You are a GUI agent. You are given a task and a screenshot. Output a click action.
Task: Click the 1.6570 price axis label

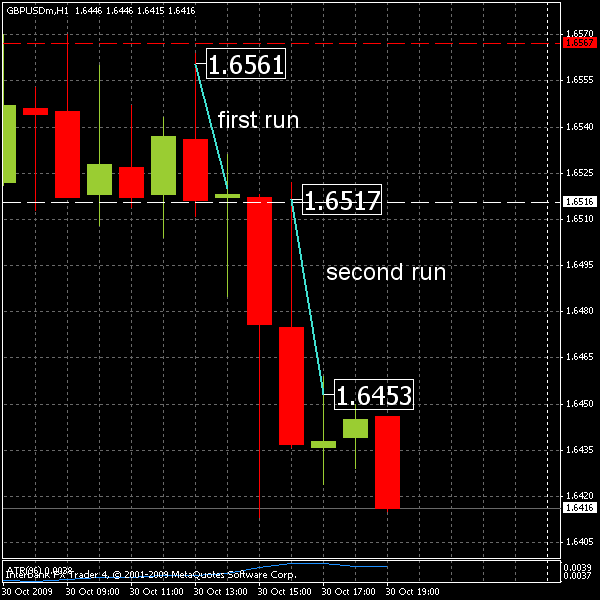tap(579, 34)
